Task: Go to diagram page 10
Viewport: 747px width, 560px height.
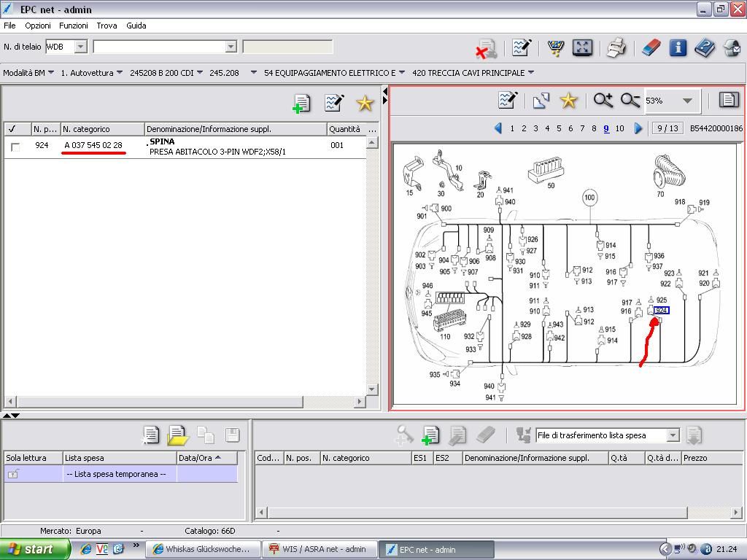Action: [x=619, y=128]
